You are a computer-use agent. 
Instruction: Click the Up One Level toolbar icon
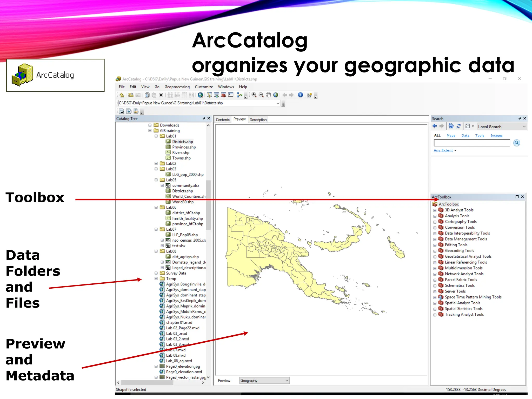[x=122, y=95]
